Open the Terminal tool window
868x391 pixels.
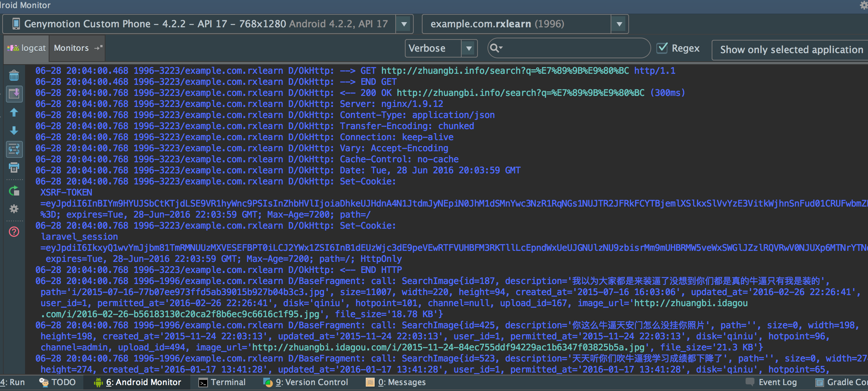pyautogui.click(x=222, y=383)
